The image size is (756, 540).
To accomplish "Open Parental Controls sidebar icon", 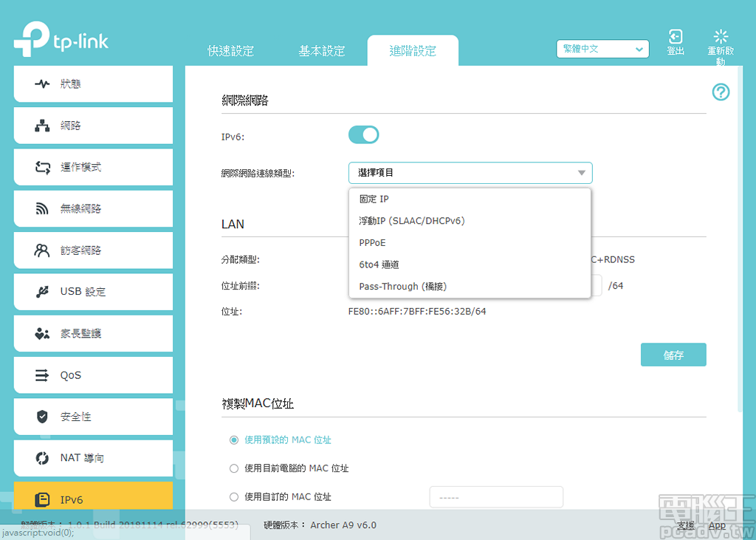I will [43, 334].
